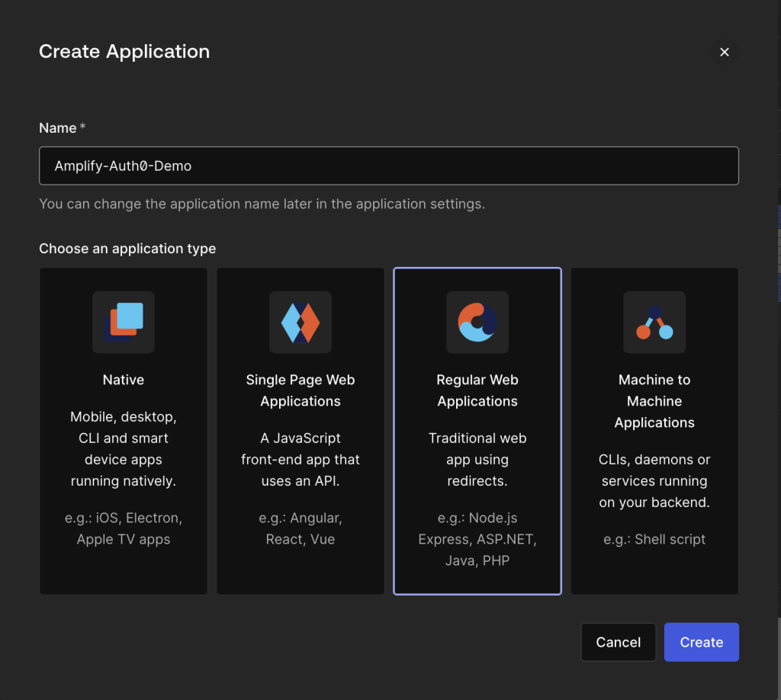
Task: Click the Native app stacked-squares icon
Action: tap(124, 322)
